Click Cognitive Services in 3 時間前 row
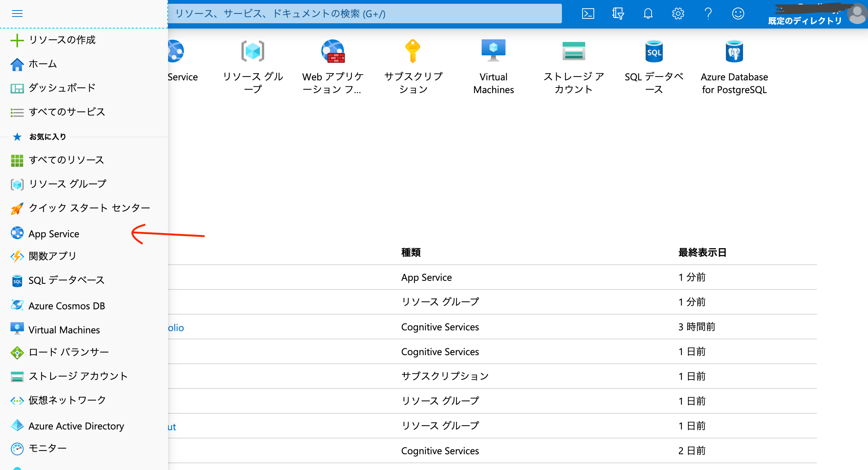 (440, 327)
